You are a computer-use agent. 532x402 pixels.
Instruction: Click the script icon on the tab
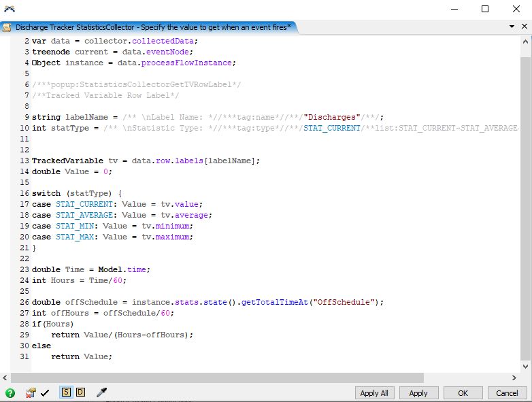7,27
